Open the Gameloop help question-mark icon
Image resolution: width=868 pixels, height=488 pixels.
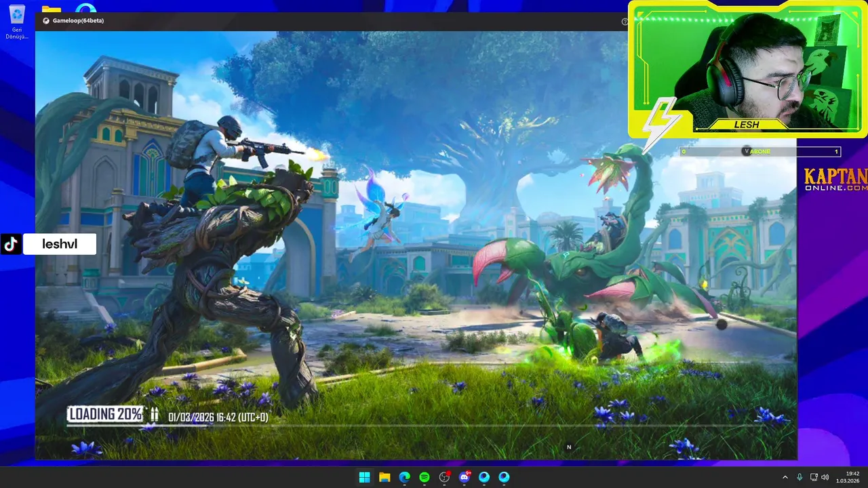625,22
